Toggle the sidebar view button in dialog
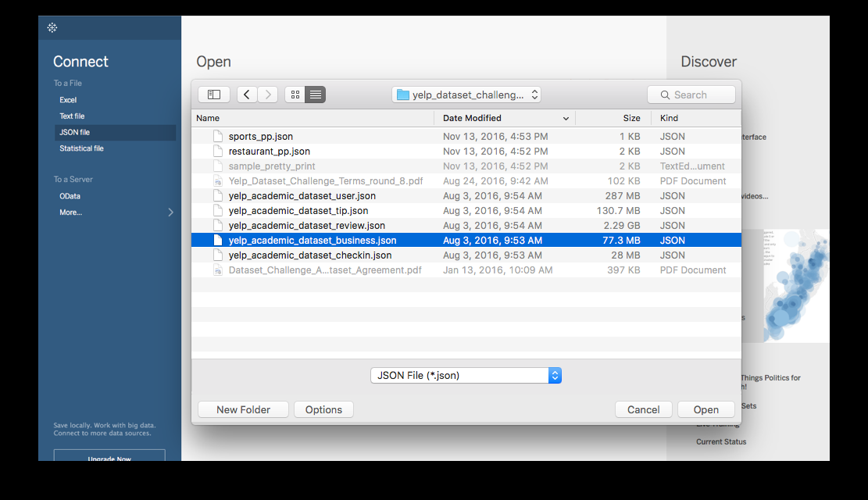 213,95
